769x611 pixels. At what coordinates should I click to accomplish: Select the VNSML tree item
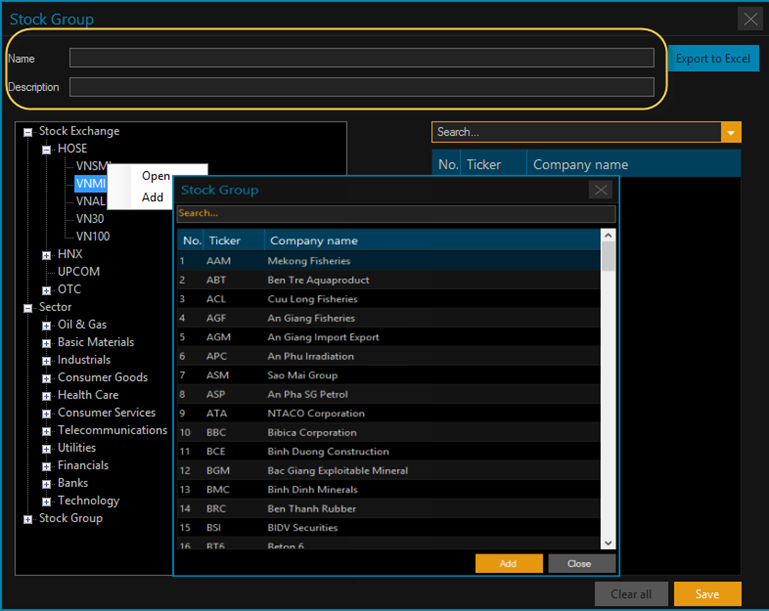(x=92, y=166)
